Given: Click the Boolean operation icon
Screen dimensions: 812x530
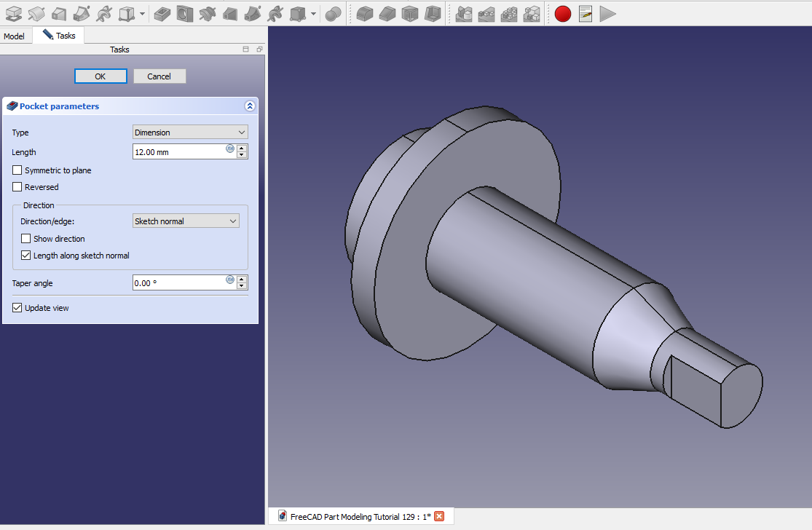Looking at the screenshot, I should [x=333, y=13].
